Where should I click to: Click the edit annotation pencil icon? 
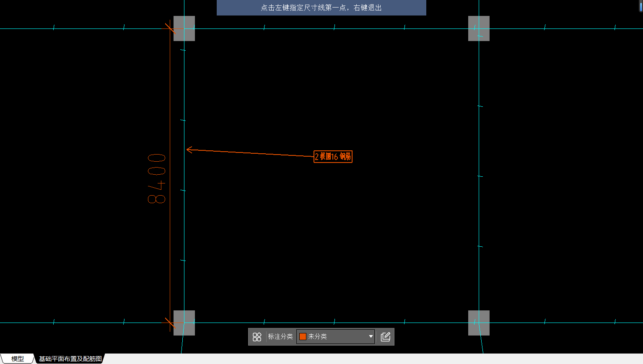point(386,337)
